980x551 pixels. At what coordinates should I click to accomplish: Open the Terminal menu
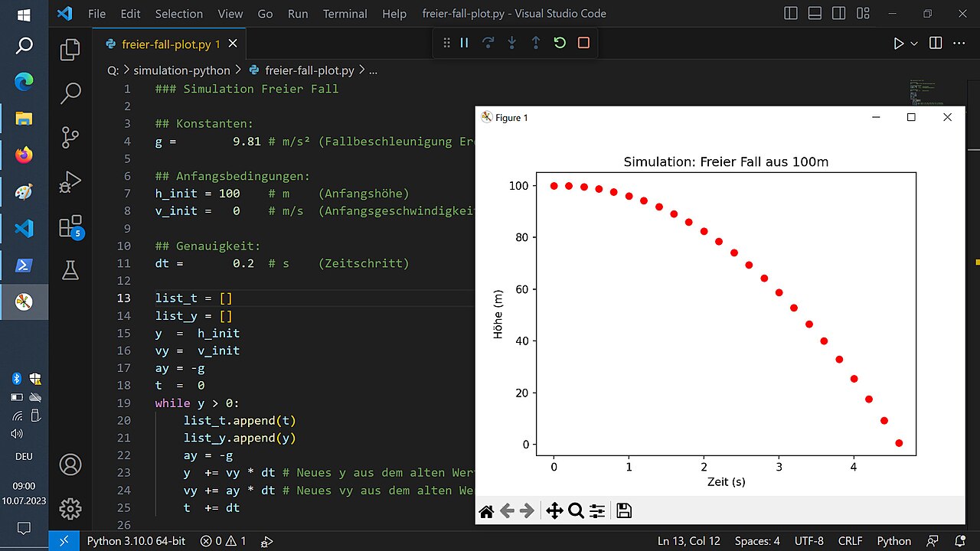tap(345, 14)
